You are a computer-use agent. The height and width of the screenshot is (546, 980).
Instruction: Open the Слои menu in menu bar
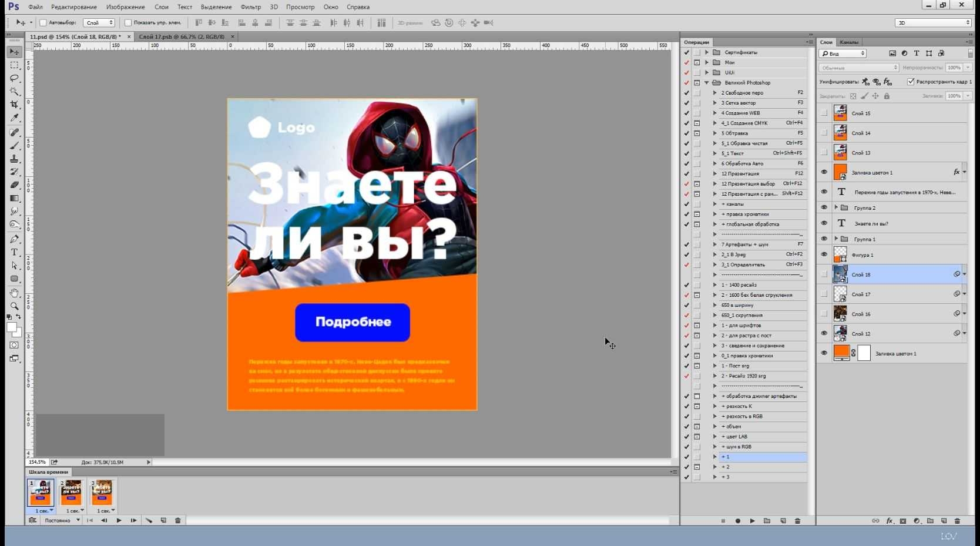(x=162, y=7)
